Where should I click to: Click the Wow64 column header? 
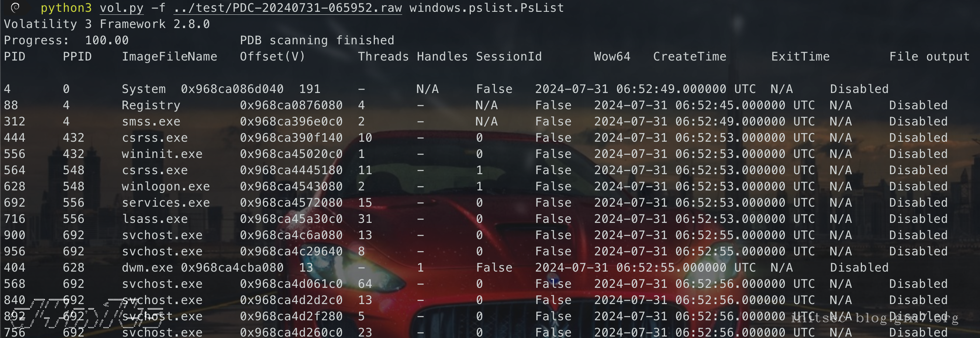(x=612, y=57)
